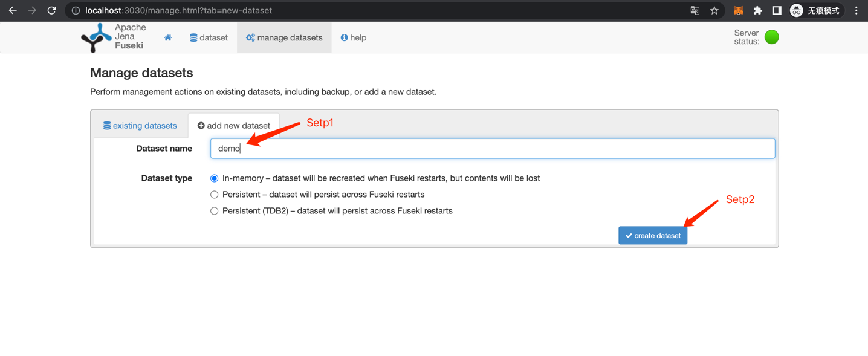Click the browser address bar URL
Screen dimensions: 868x356
pyautogui.click(x=179, y=10)
